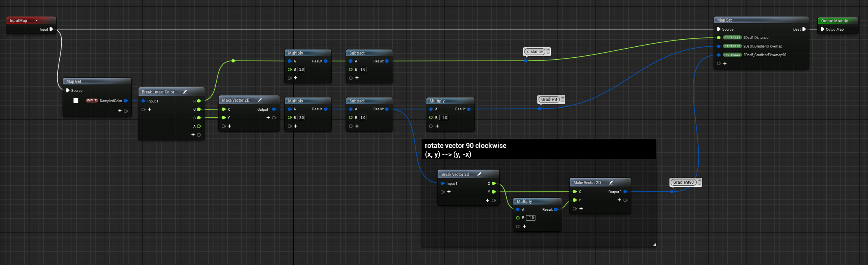The image size is (868, 265).
Task: Toggle the pin icon on distance comment bubble
Action: pos(548,50)
